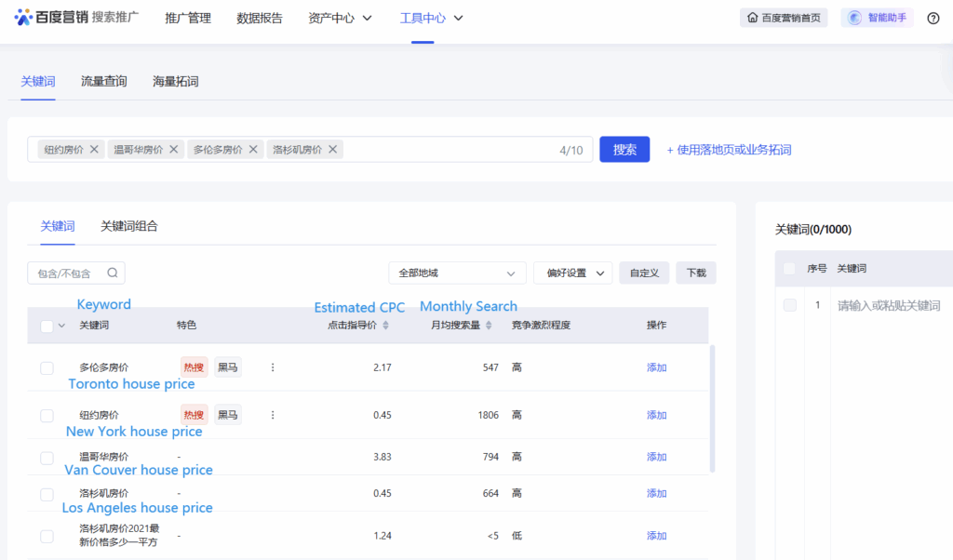The height and width of the screenshot is (560, 953).
Task: Check the 洛杉矶房价2021最新价格 row checkbox
Action: click(x=47, y=537)
